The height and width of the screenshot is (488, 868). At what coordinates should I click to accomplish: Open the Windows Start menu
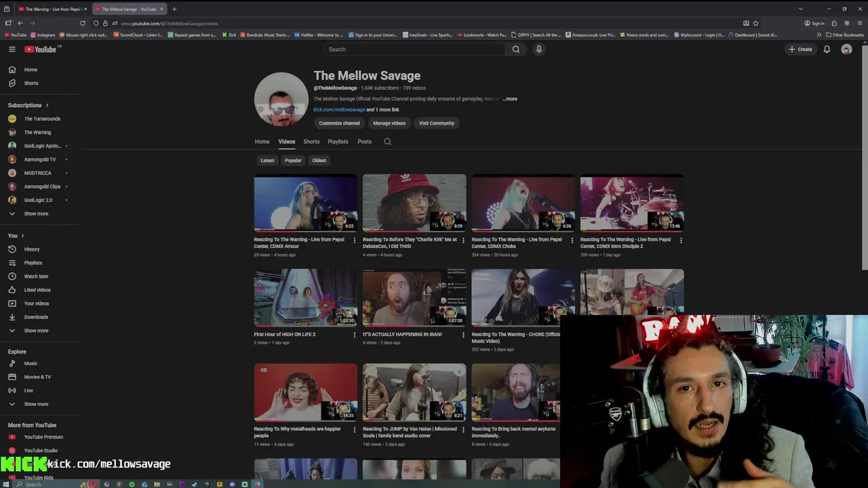(6, 484)
